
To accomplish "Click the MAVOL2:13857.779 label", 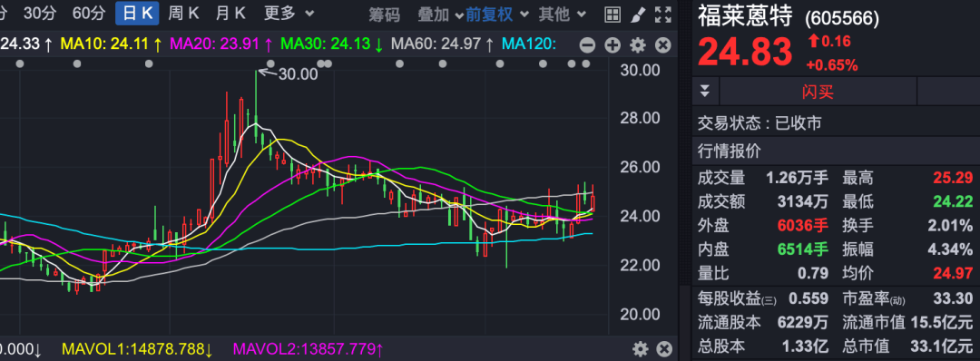I will click(x=309, y=349).
